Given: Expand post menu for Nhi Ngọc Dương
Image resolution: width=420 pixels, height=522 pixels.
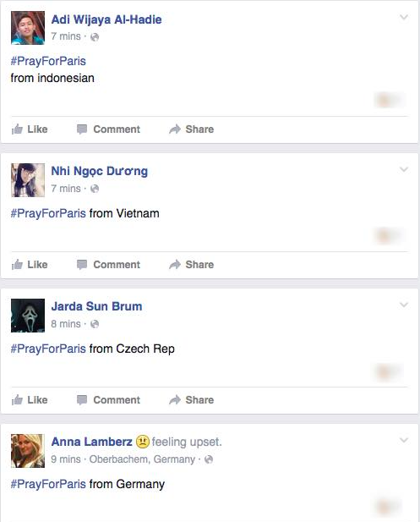Looking at the screenshot, I should 404,169.
